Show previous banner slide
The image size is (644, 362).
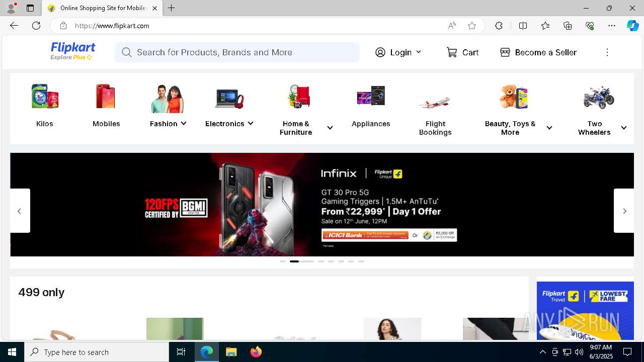(x=20, y=211)
